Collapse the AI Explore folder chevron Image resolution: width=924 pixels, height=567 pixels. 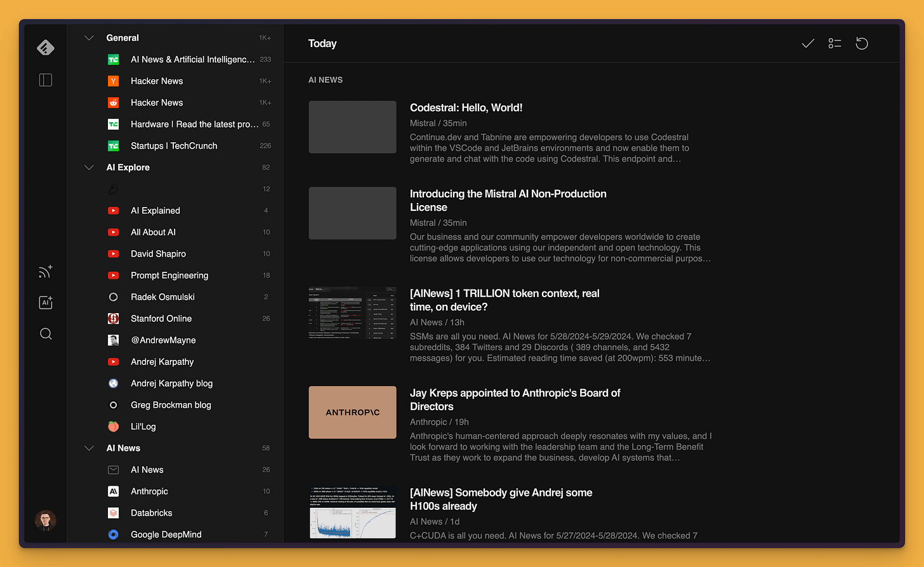(89, 168)
